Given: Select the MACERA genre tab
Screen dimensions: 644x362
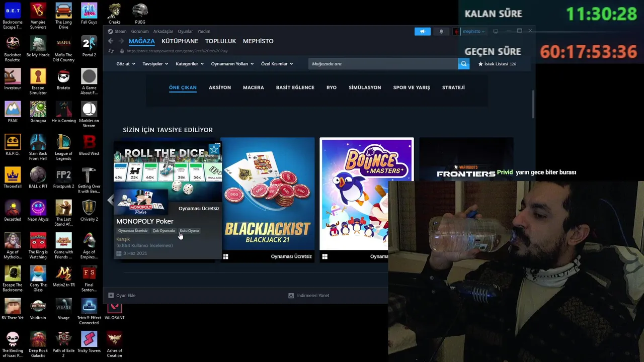Looking at the screenshot, I should pyautogui.click(x=254, y=87).
